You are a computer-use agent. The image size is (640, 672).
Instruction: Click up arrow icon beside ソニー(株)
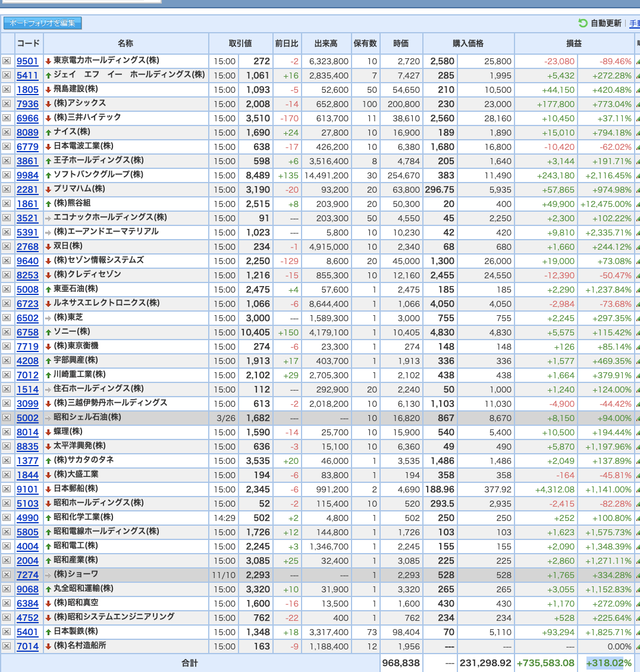point(48,332)
